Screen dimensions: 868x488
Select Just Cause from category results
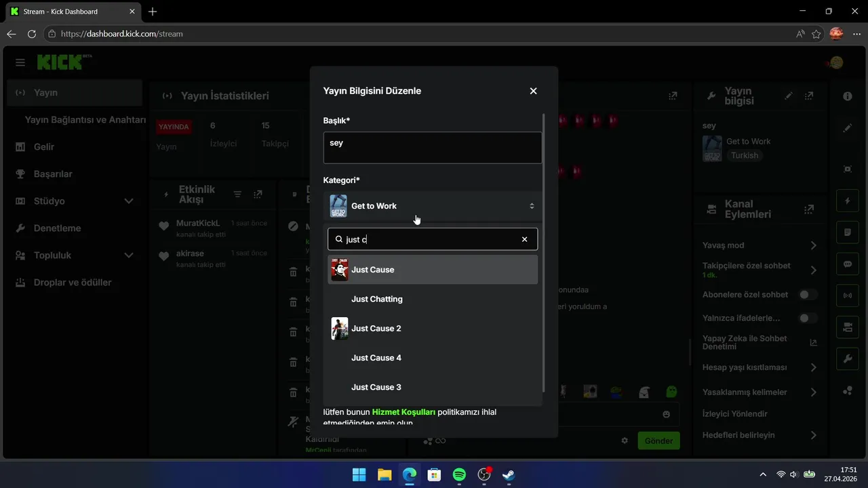coord(433,270)
